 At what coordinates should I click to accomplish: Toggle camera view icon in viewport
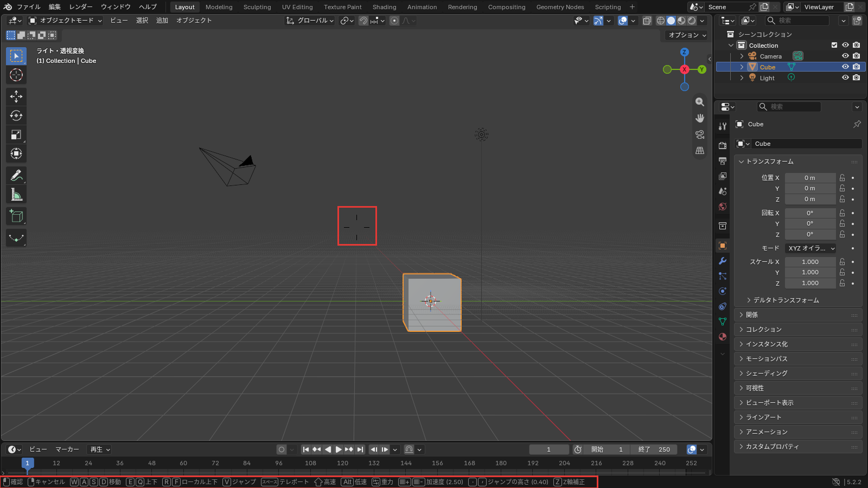pos(700,134)
